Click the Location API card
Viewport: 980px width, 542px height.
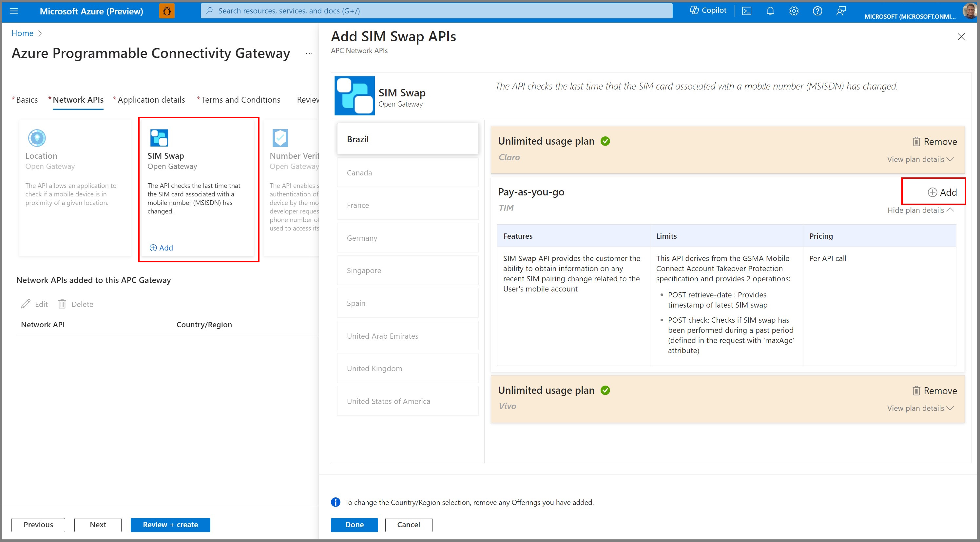coord(75,188)
